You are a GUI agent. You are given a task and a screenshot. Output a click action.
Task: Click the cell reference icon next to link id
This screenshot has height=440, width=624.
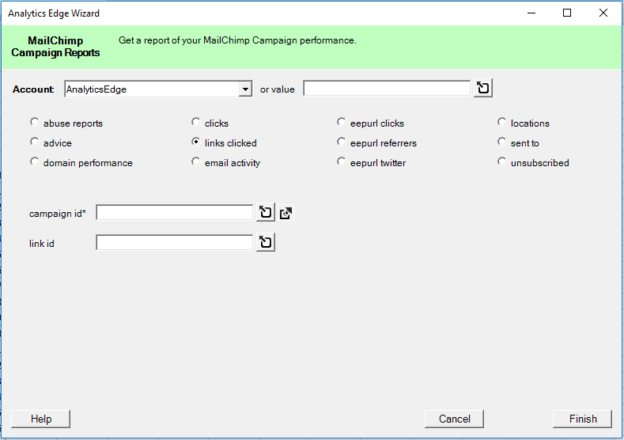(265, 242)
